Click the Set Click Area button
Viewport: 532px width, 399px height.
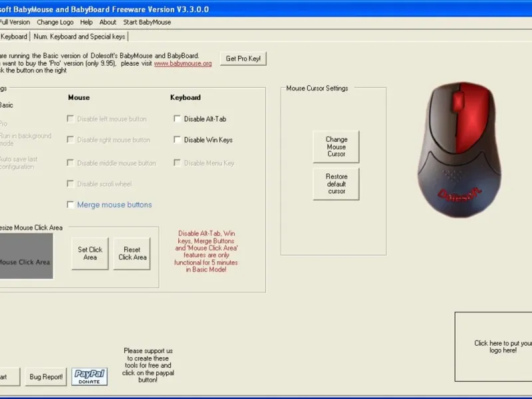tap(90, 253)
